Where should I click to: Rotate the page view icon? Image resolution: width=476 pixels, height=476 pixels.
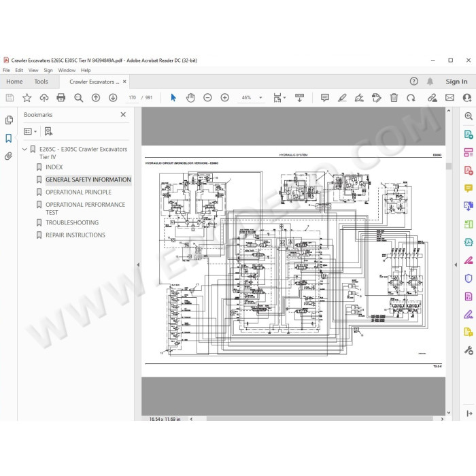(411, 97)
